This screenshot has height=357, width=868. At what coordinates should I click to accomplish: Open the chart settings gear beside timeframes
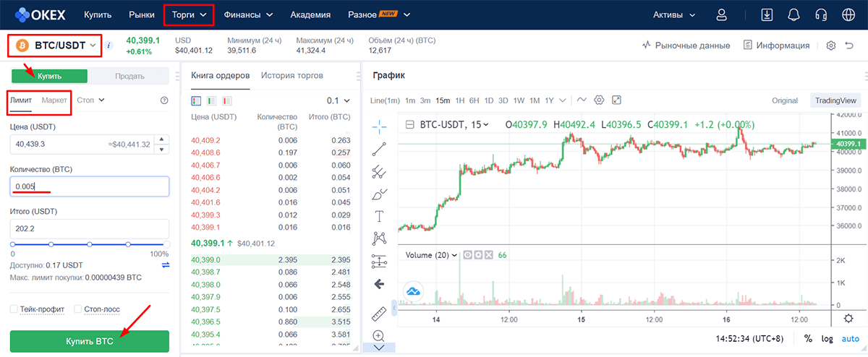[599, 100]
